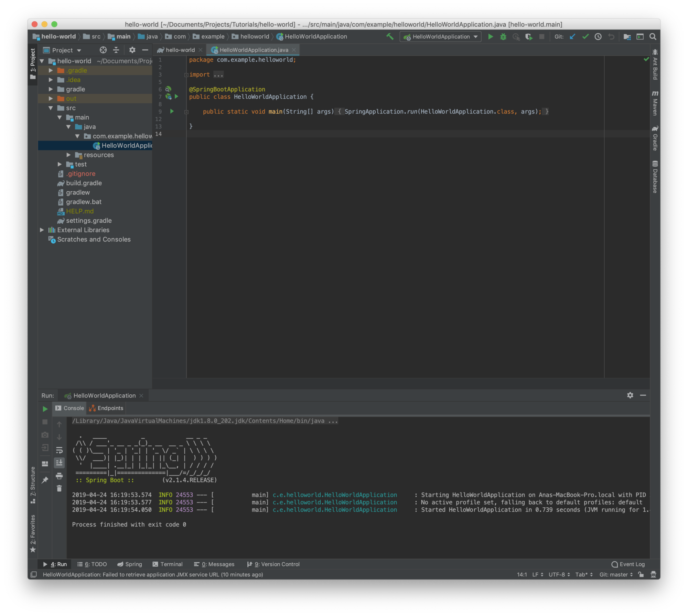Toggle tool window buttons in bottom-left corner

(x=34, y=574)
